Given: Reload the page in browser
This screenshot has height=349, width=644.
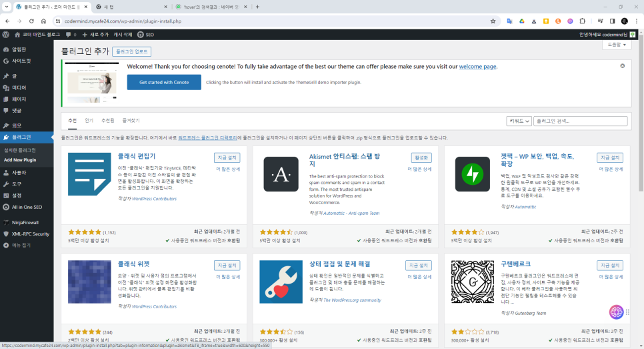Looking at the screenshot, I should [31, 21].
